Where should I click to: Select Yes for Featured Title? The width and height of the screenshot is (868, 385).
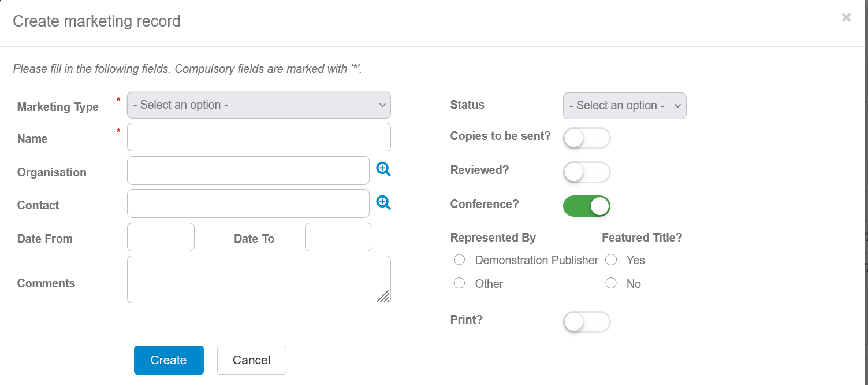coord(611,260)
